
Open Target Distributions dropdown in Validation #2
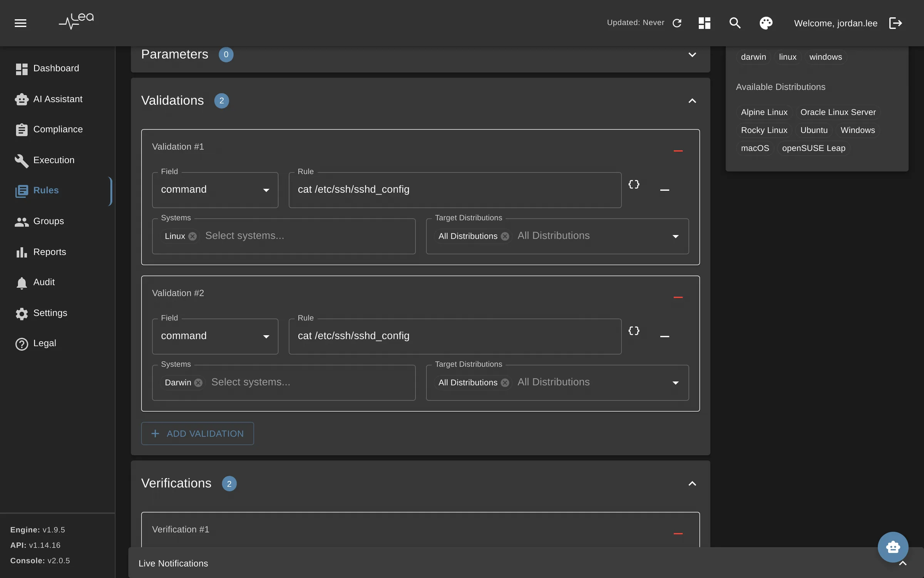click(675, 383)
